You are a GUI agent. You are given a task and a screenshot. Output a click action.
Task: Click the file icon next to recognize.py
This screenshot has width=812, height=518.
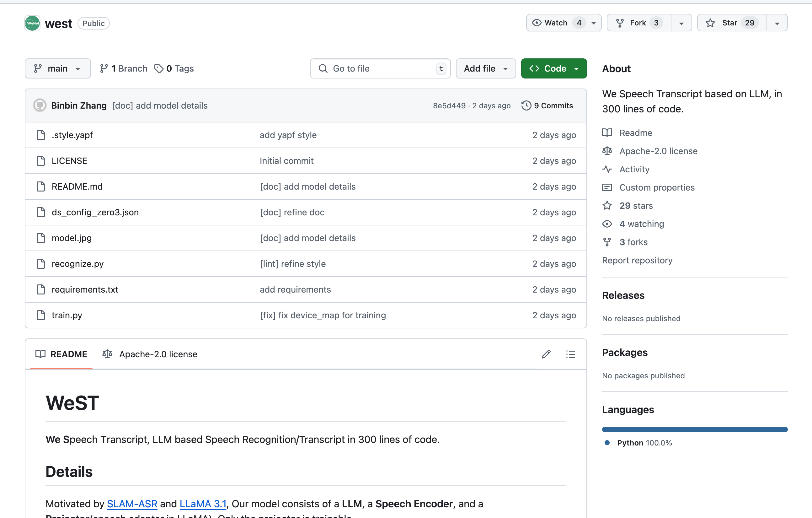click(41, 264)
